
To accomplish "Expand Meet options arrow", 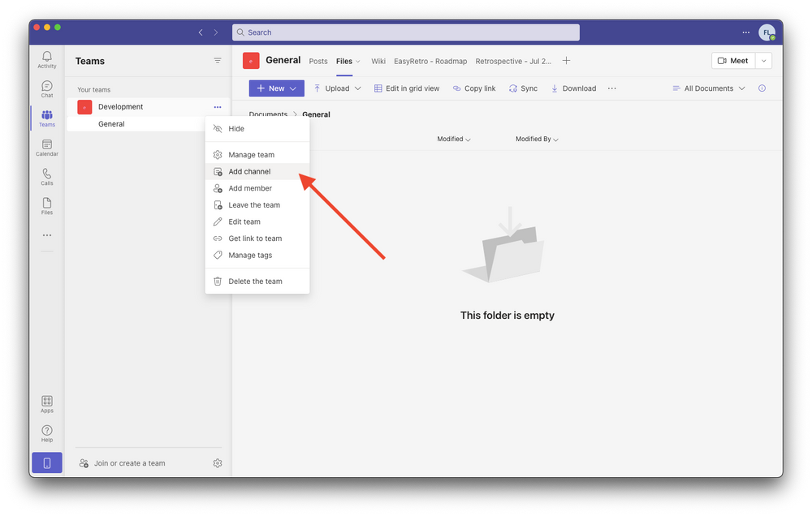I will (x=764, y=61).
